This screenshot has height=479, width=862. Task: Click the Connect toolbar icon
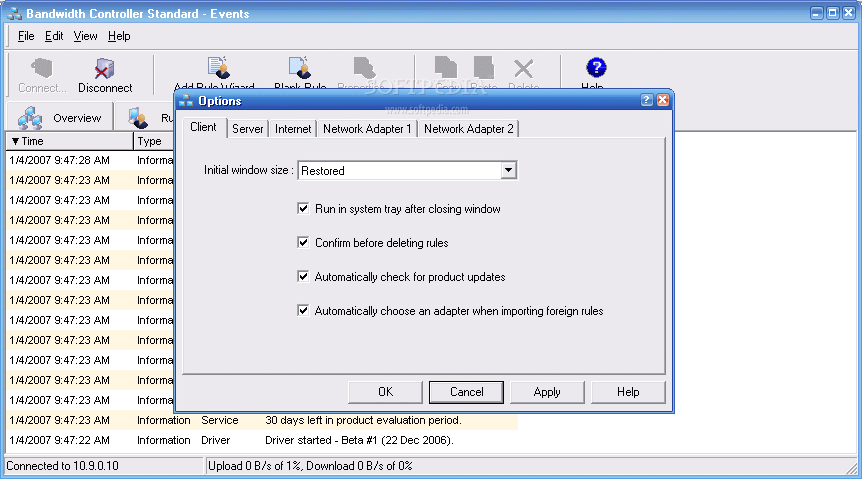click(42, 69)
